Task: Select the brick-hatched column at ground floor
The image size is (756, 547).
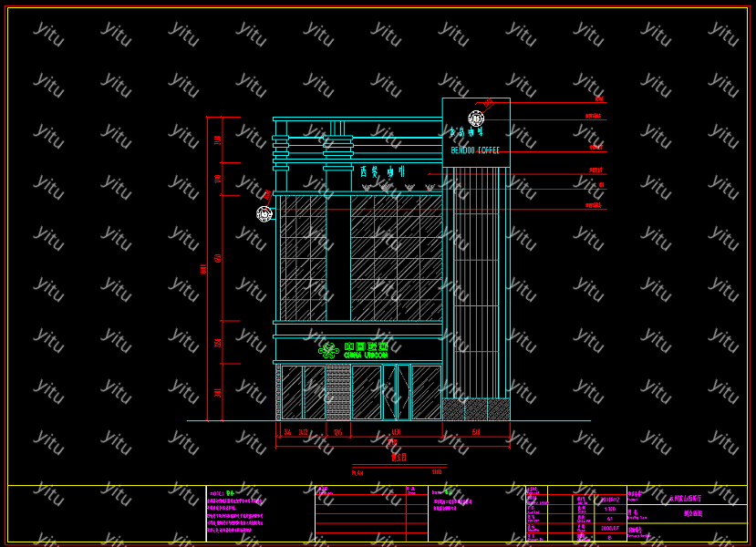Action: [x=338, y=392]
